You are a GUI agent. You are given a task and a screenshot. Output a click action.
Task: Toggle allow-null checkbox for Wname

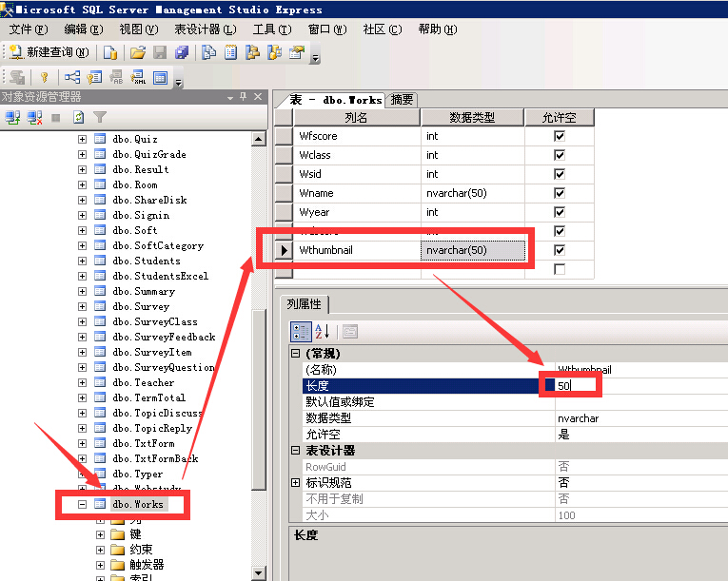(560, 193)
